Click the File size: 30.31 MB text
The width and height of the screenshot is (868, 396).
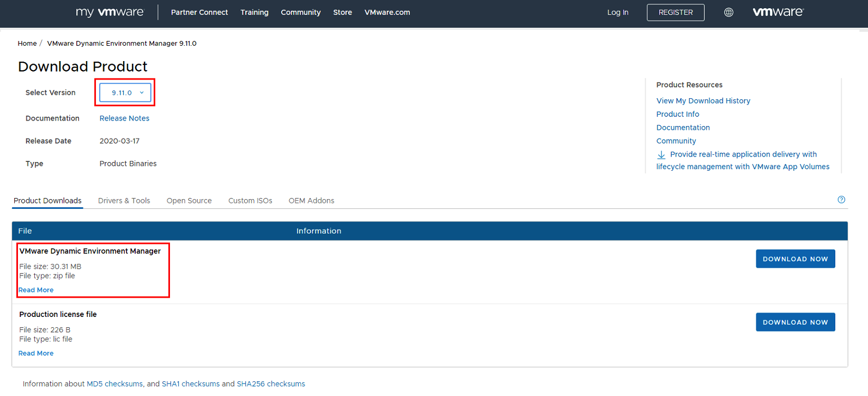tap(50, 267)
